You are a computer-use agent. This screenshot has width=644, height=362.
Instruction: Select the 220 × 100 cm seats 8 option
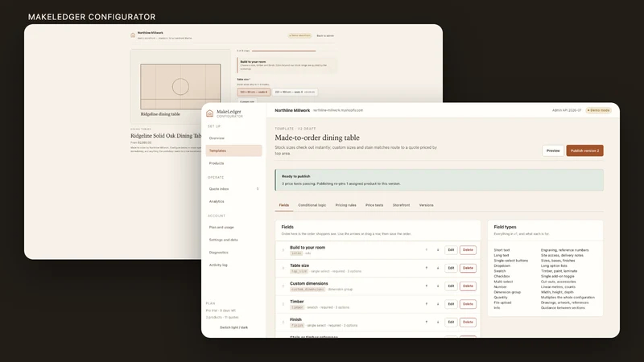point(295,92)
